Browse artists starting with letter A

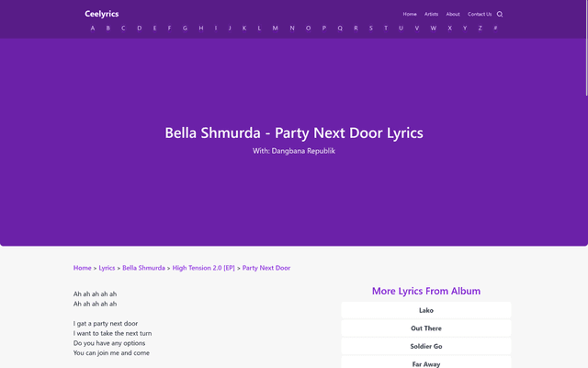coord(93,29)
